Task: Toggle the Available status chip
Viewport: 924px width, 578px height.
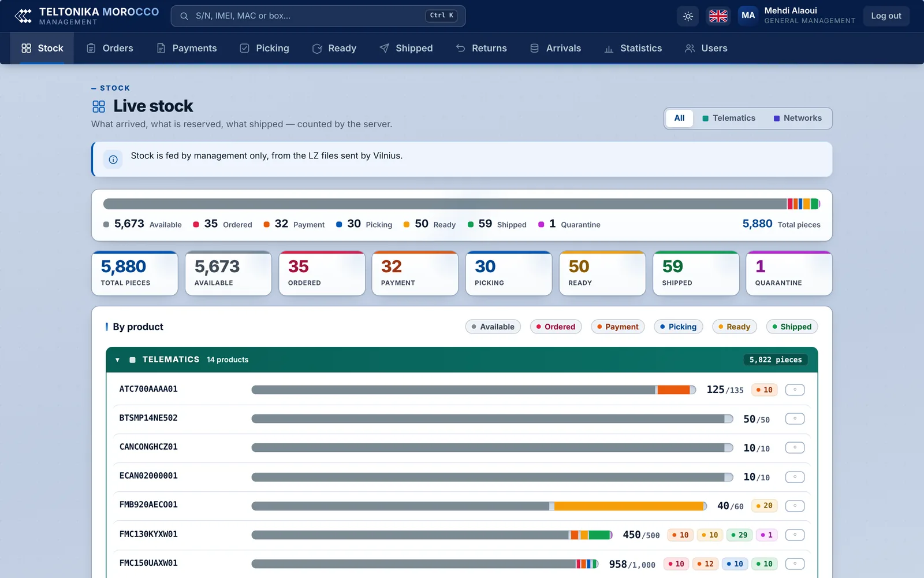Action: pos(493,327)
